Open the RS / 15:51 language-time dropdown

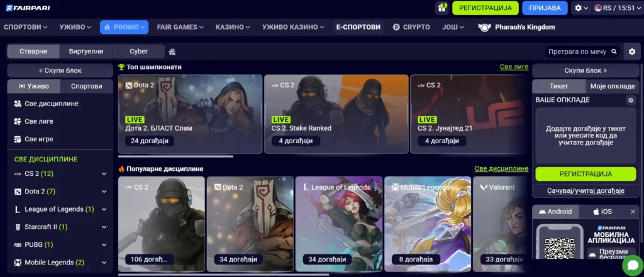coord(618,8)
